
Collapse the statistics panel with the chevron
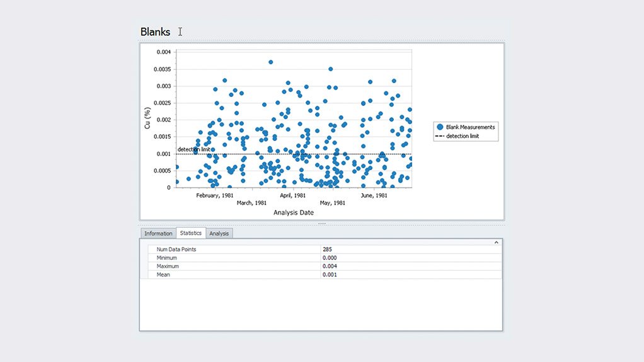(x=496, y=242)
